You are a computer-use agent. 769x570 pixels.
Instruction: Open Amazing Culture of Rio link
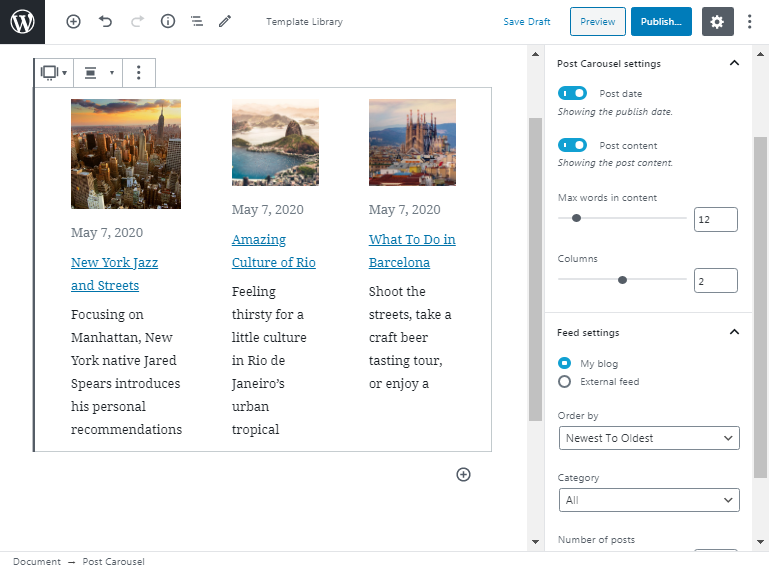pyautogui.click(x=274, y=251)
